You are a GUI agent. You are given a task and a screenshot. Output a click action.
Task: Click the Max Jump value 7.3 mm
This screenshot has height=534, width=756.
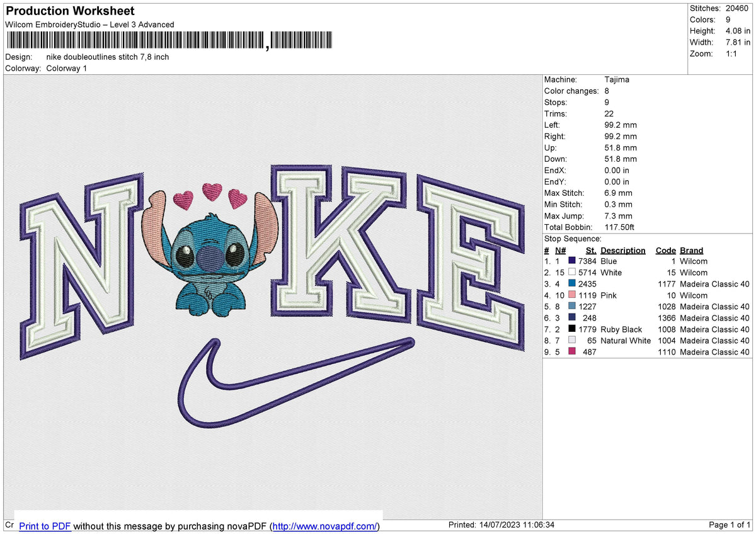pos(618,215)
